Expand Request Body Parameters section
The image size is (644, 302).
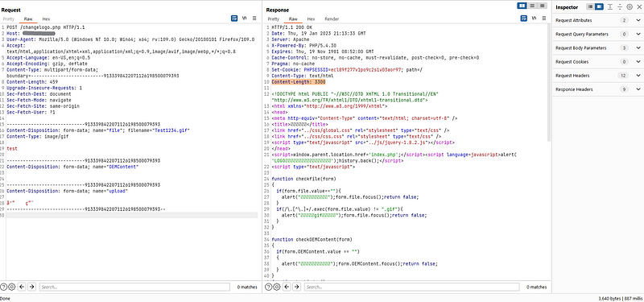coord(638,48)
